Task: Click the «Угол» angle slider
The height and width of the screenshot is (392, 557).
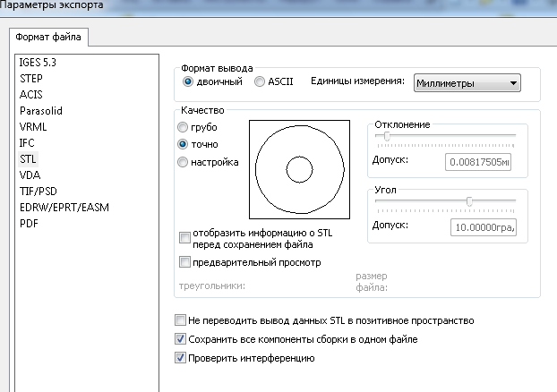Action: [x=468, y=201]
